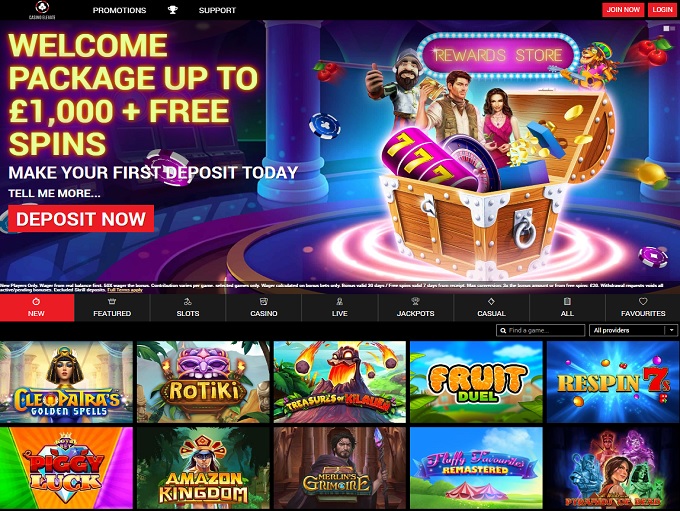Open the FEATURED games crown tab
This screenshot has height=511, width=680.
coord(112,308)
